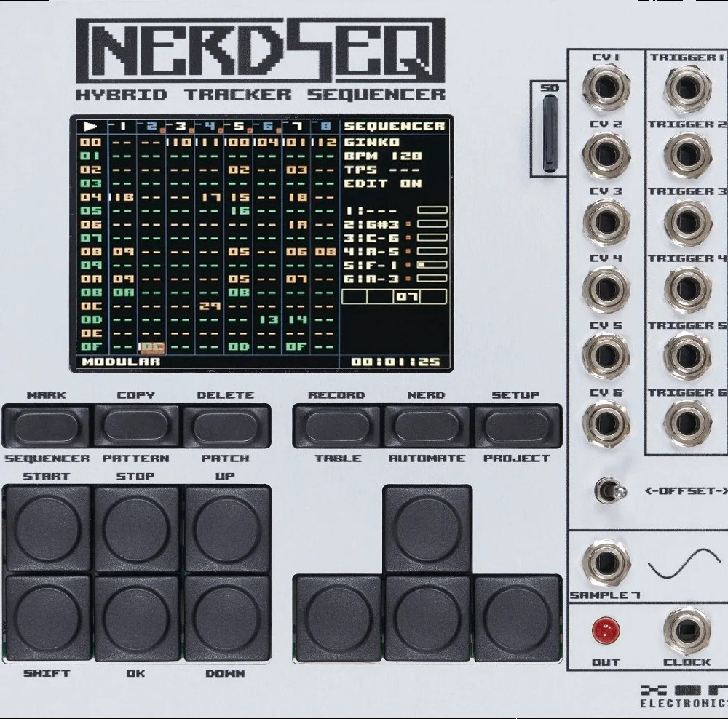
Task: Flip the OFFSET toggle switch
Action: point(611,490)
